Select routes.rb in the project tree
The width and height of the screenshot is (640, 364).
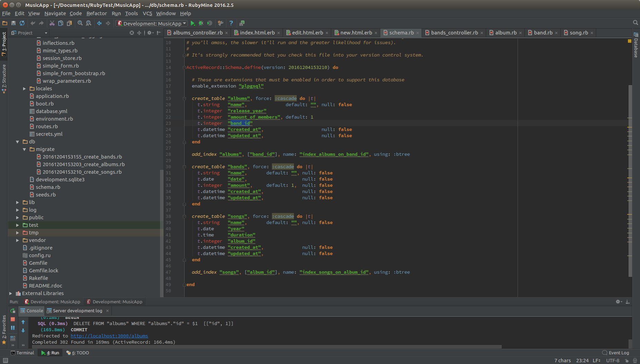click(x=47, y=127)
